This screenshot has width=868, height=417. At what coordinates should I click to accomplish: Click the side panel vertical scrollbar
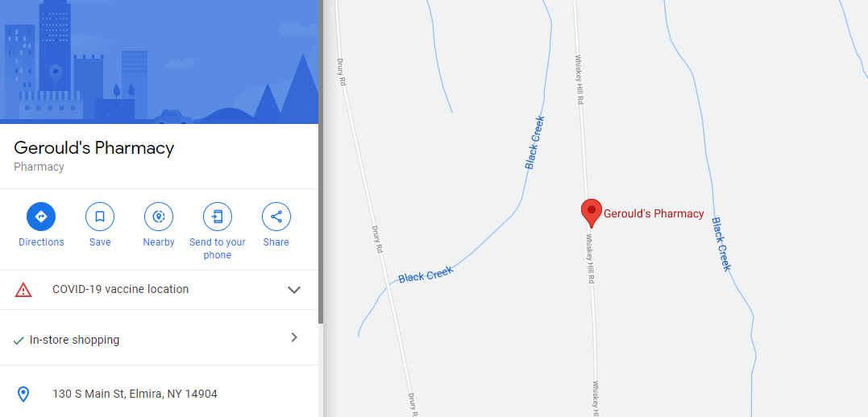pos(321,162)
